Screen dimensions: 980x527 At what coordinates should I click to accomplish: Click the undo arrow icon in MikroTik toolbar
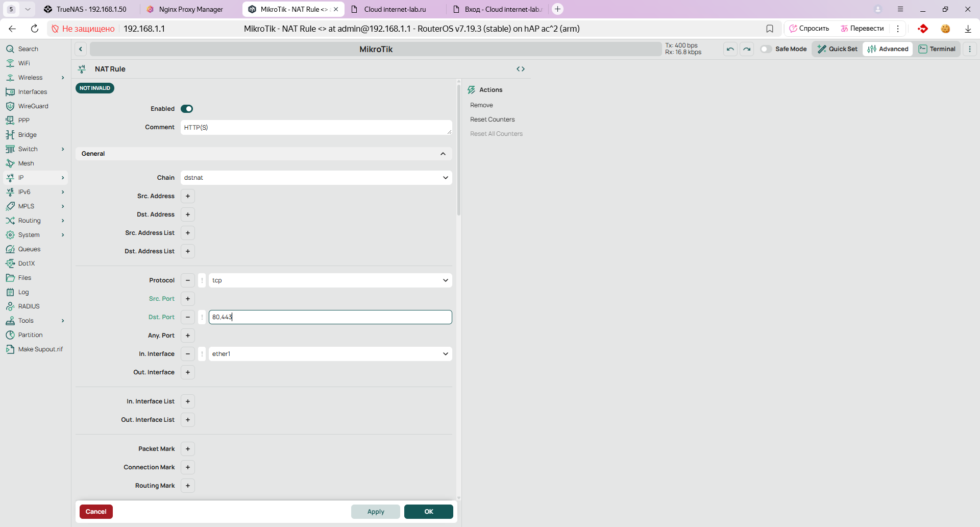click(x=730, y=49)
